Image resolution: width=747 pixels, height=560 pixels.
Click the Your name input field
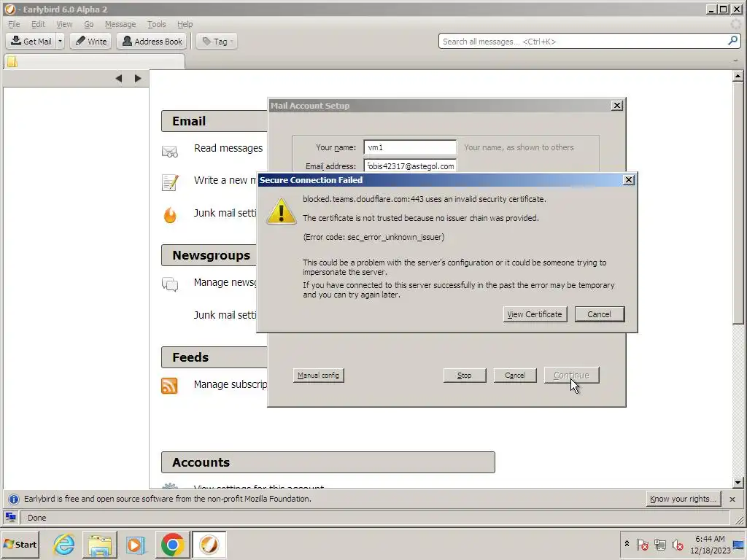(x=410, y=147)
